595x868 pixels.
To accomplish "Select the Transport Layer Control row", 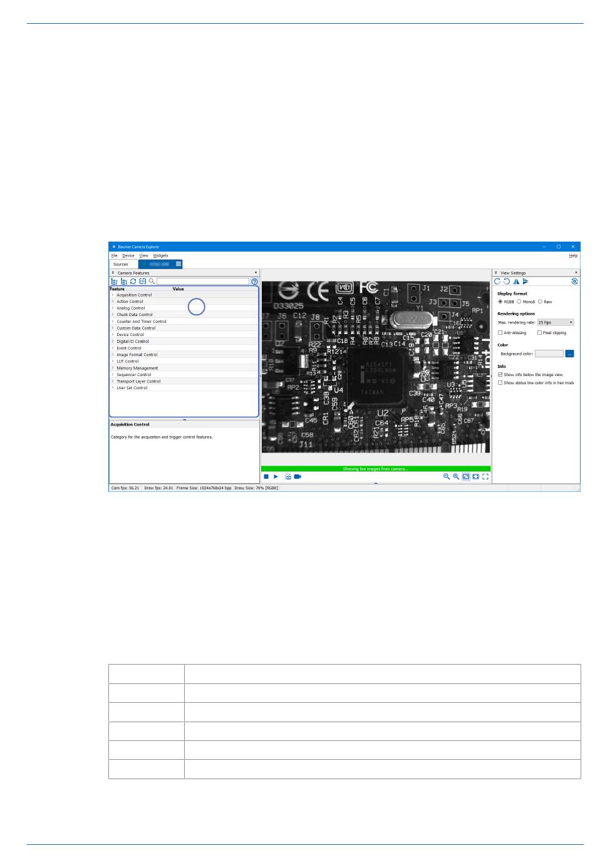I will pyautogui.click(x=184, y=381).
